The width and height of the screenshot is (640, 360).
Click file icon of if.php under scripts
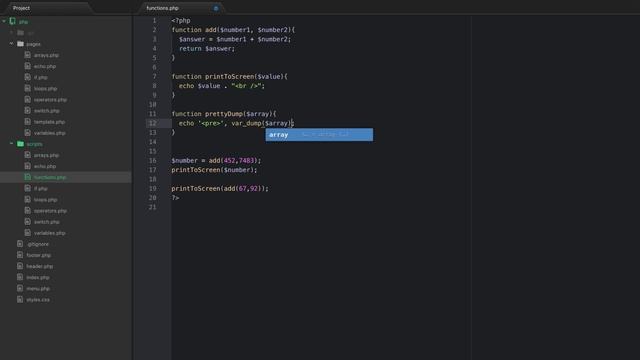click(x=28, y=188)
